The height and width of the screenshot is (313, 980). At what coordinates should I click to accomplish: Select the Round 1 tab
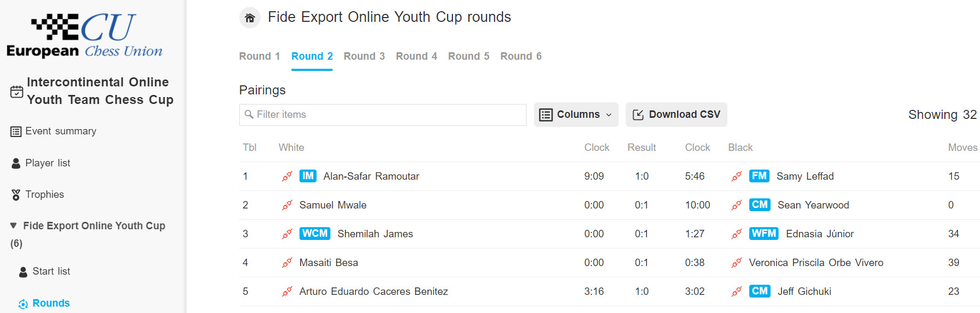coord(260,57)
